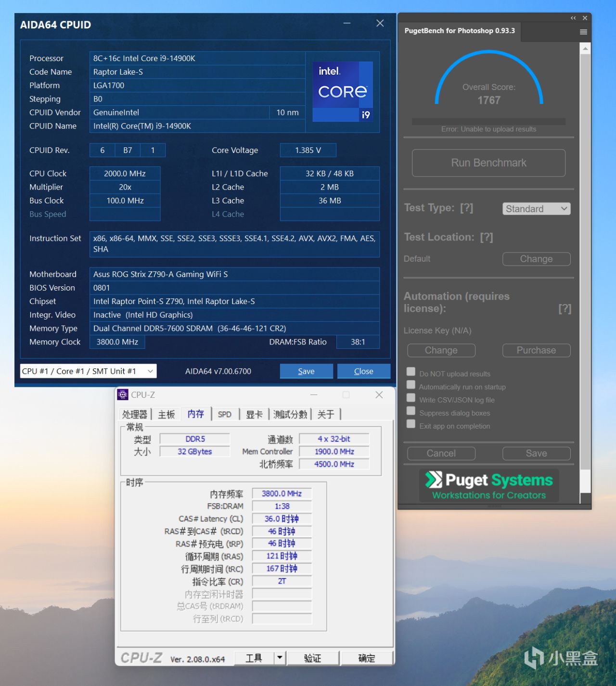
Task: Minimize the CPU-Z window
Action: [314, 395]
